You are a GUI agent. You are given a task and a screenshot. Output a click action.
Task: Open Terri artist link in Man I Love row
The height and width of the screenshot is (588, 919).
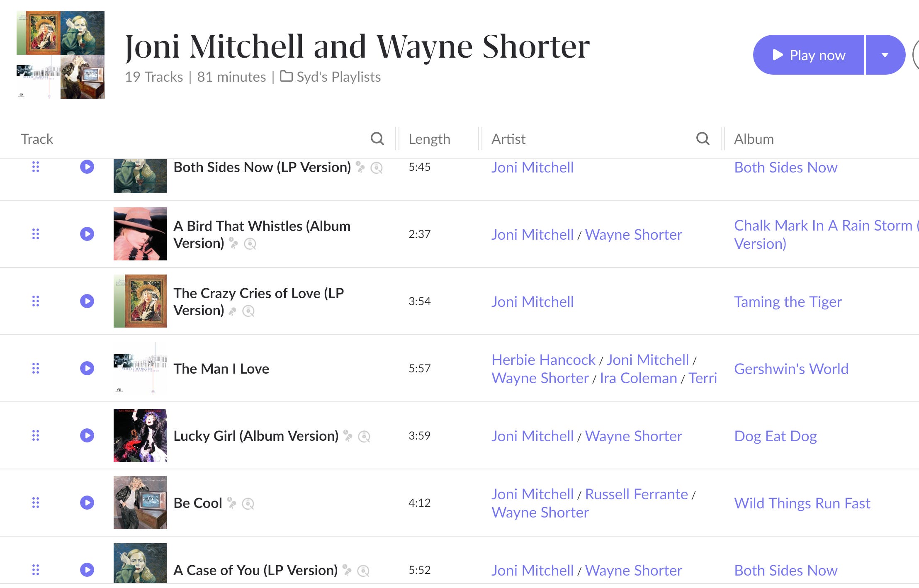click(703, 378)
